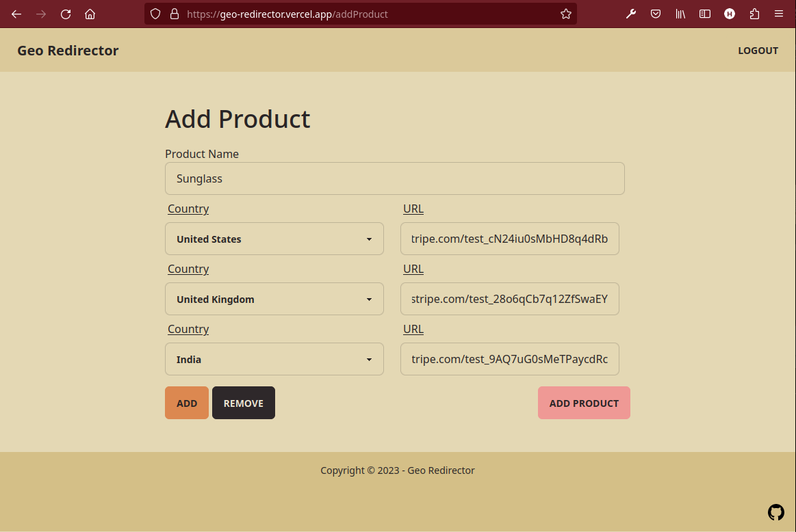796x532 pixels.
Task: Reload the current page
Action: click(x=65, y=14)
